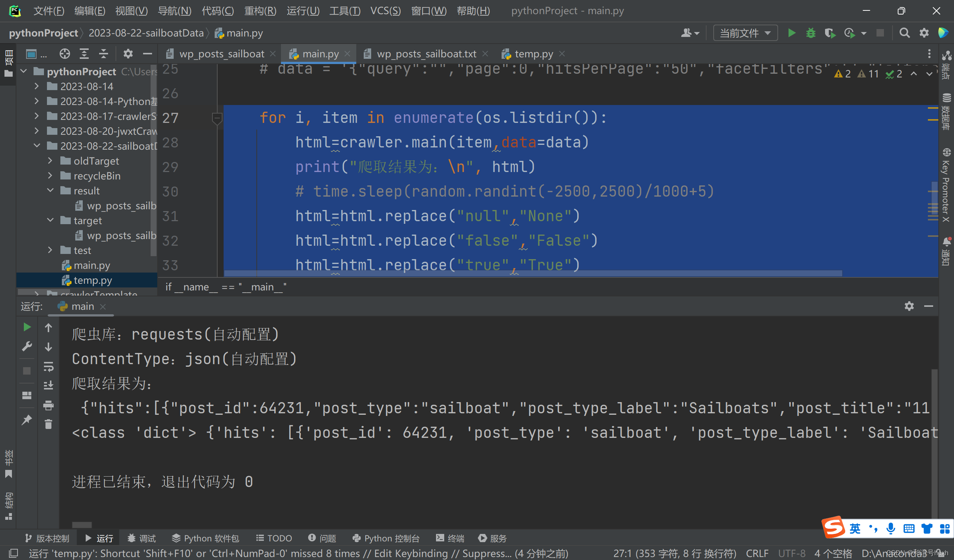The width and height of the screenshot is (954, 560).
Task: Switch to temp.py editor tab
Action: coord(533,54)
